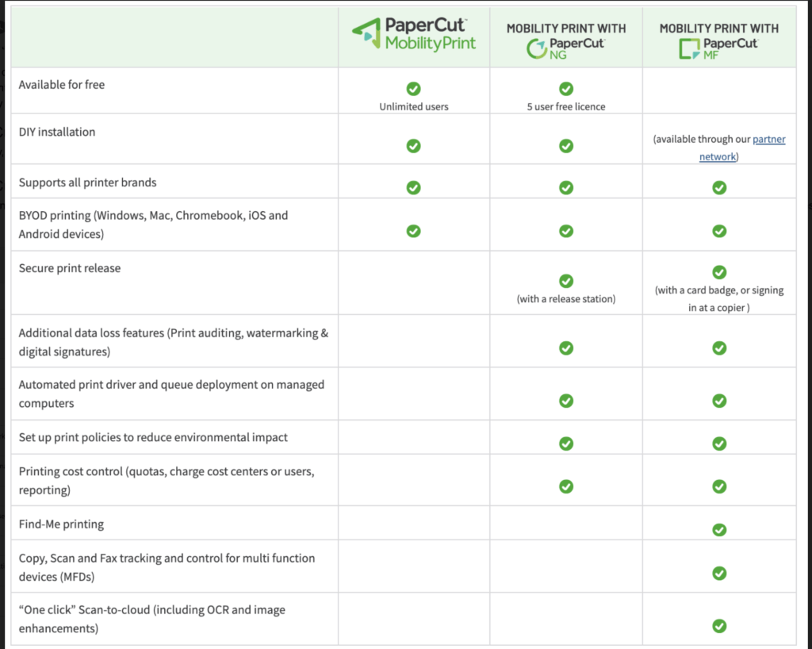Click MF checkmark for Additional data loss features
Screen dimensions: 812x649
(719, 348)
